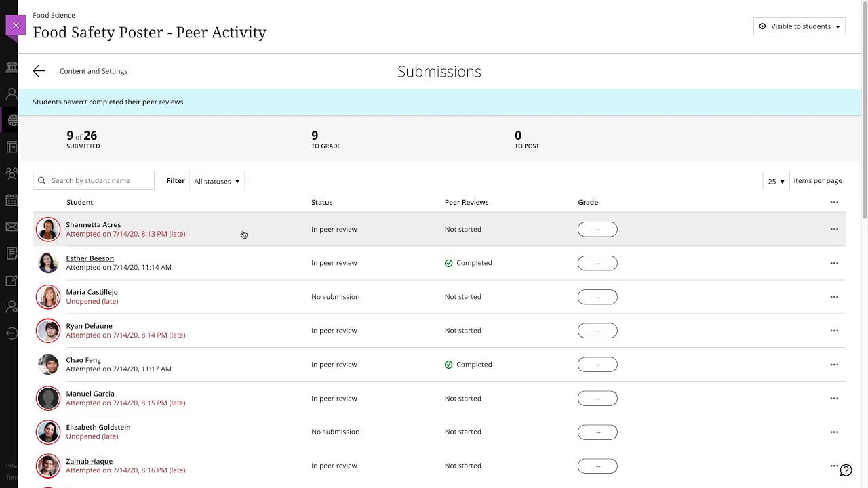This screenshot has height=488, width=868.
Task: Click the grade pill for Chao Feng
Action: coord(597,365)
